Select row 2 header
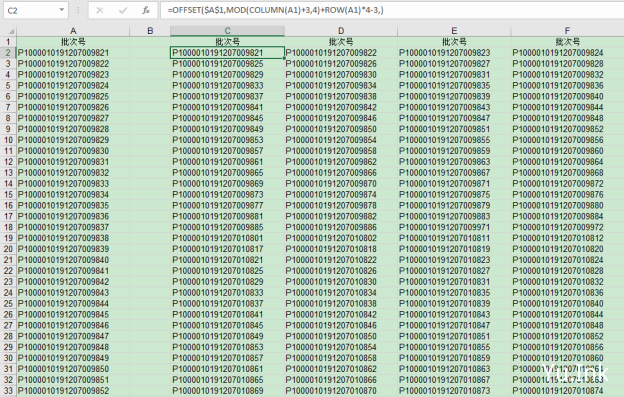 pyautogui.click(x=8, y=53)
